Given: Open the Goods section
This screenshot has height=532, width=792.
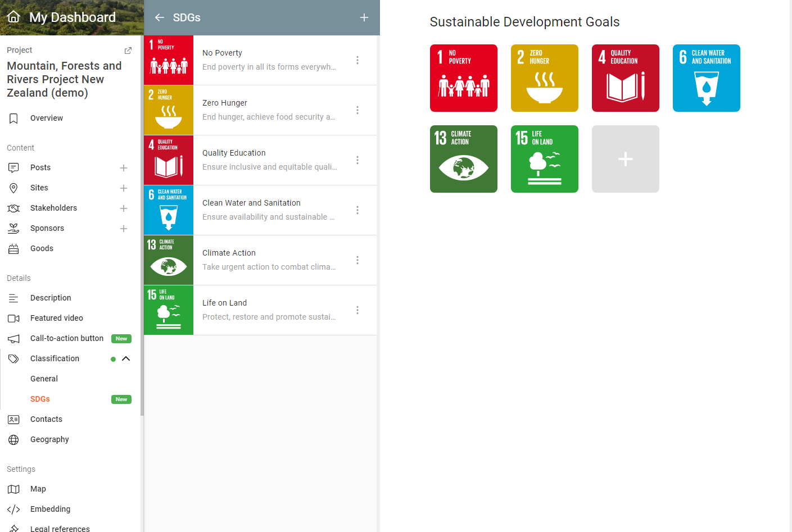Looking at the screenshot, I should click(42, 248).
